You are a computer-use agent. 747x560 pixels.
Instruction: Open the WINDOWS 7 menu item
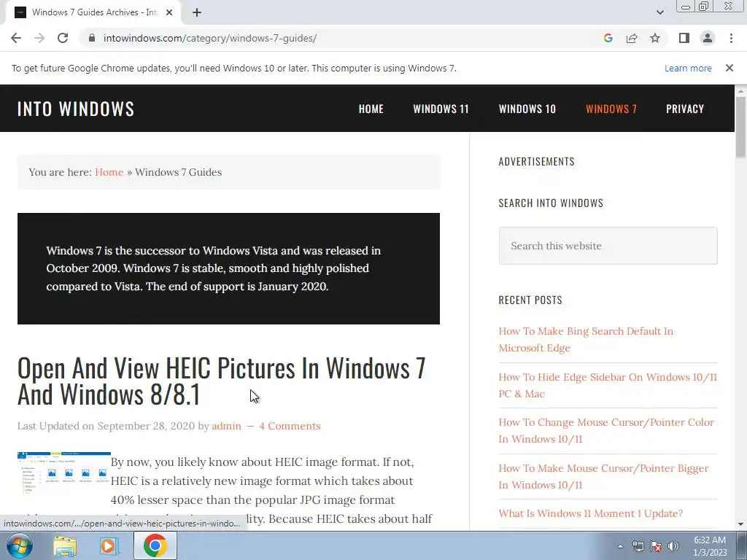point(611,109)
